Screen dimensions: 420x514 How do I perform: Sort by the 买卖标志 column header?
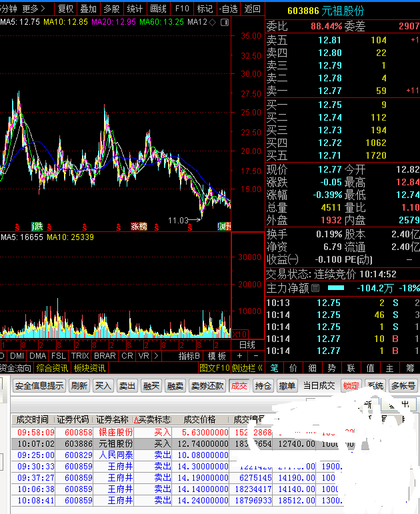[x=152, y=419]
